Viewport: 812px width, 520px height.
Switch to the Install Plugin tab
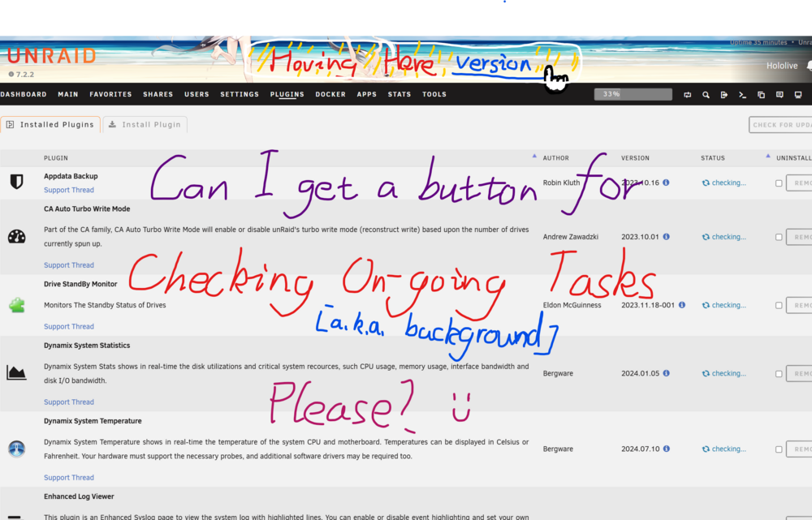click(145, 125)
